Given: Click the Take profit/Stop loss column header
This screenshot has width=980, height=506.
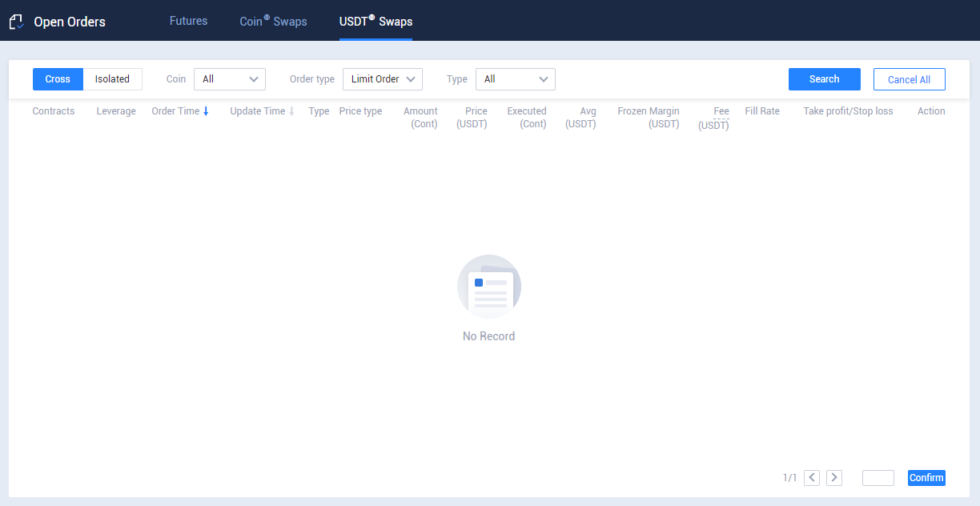Looking at the screenshot, I should pos(848,111).
